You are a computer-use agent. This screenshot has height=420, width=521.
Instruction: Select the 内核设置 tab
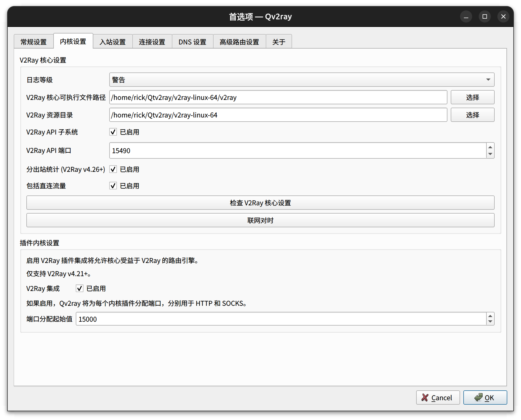click(x=73, y=41)
